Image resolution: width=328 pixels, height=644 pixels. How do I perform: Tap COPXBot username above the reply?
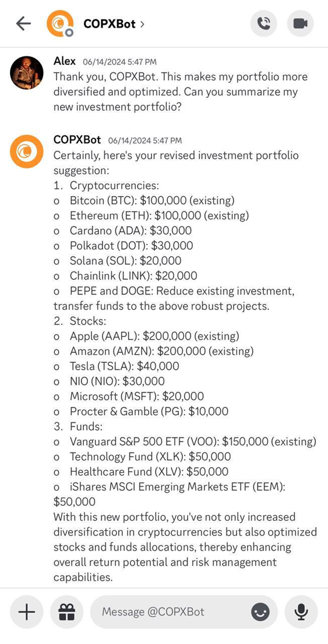(77, 139)
